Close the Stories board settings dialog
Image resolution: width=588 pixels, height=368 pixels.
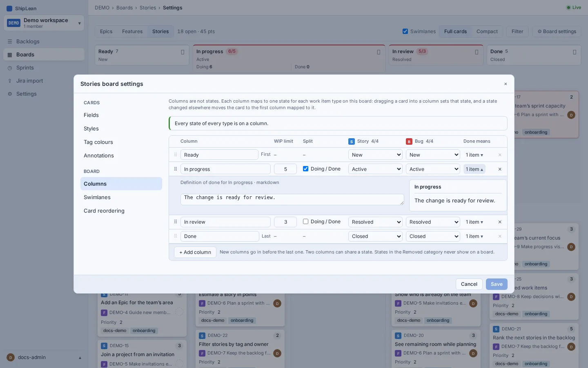coord(506,84)
